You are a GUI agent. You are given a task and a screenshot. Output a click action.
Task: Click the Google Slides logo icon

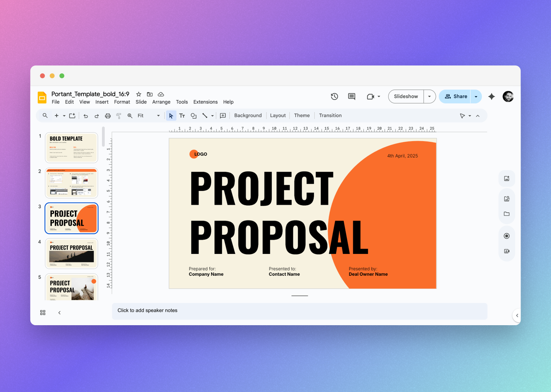coord(42,97)
